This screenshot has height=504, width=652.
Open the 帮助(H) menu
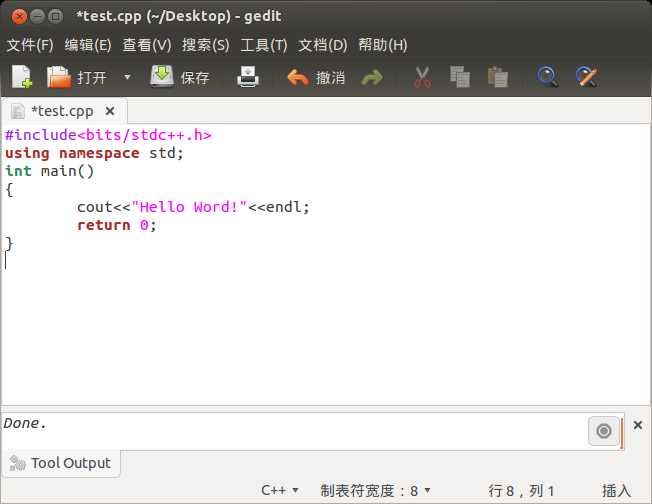pyautogui.click(x=383, y=45)
